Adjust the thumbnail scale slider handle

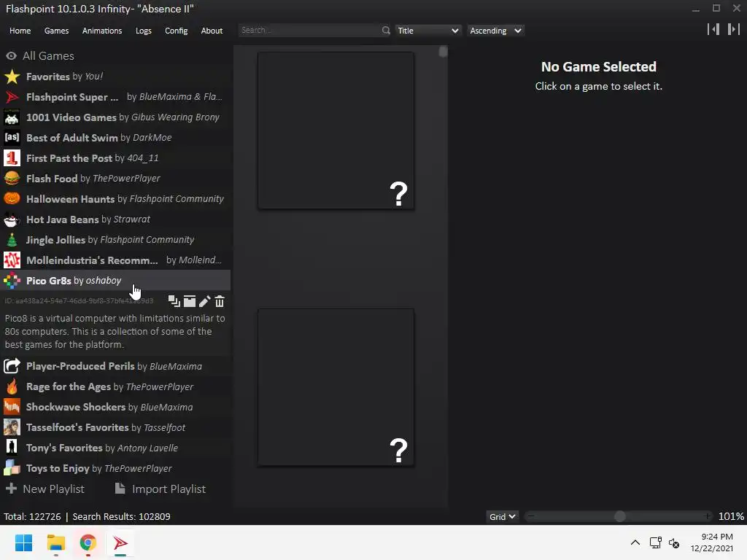pos(620,517)
